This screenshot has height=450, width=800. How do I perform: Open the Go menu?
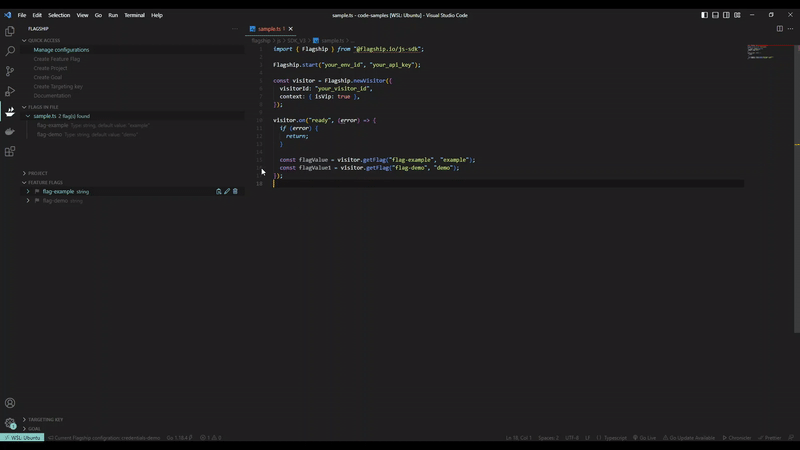point(98,15)
